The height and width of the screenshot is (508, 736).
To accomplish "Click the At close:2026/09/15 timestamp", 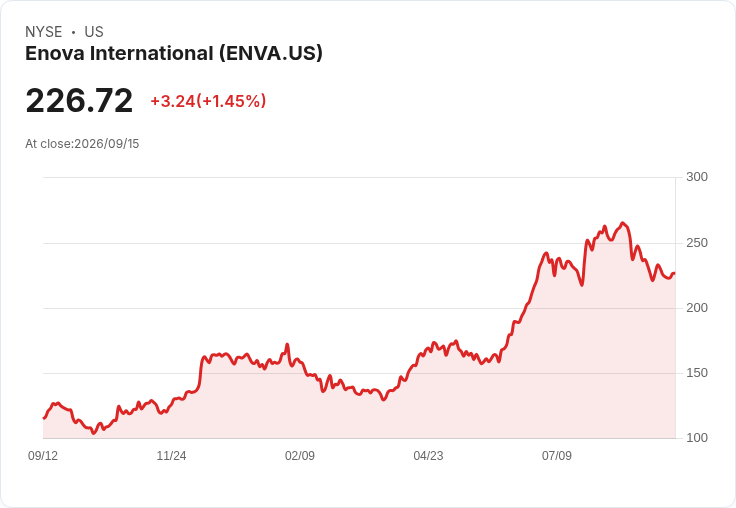I will 82,144.
